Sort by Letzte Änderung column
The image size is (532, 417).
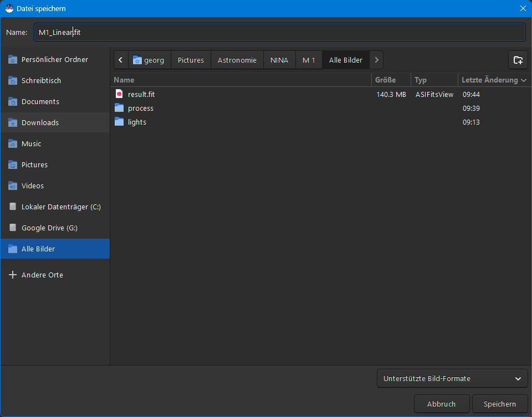[493, 80]
